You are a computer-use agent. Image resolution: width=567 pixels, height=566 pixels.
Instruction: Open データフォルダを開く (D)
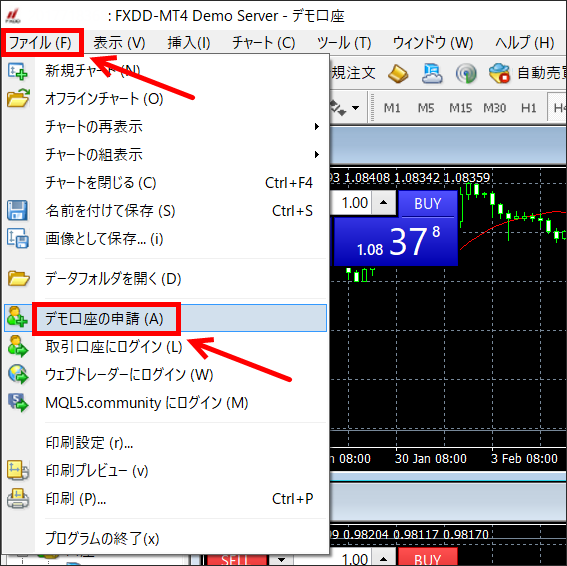tap(165, 278)
